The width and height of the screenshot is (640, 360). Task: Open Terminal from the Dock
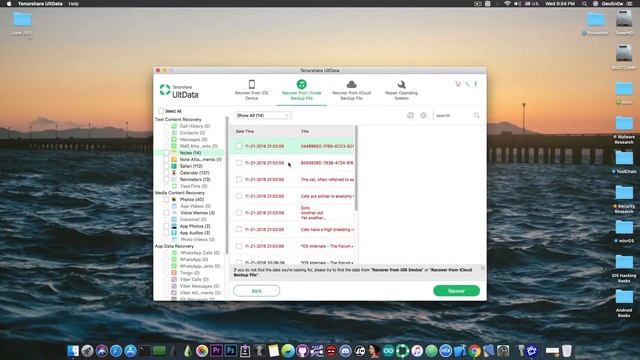coord(144,351)
